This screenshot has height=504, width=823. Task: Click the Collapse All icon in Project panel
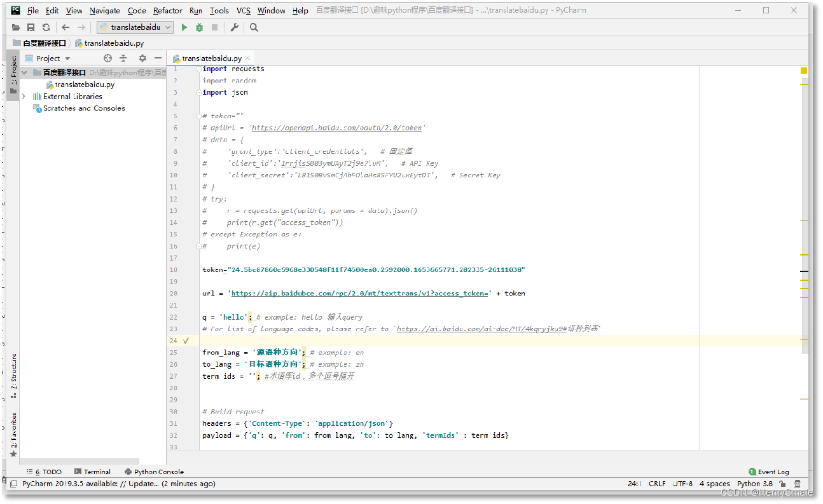[x=123, y=58]
